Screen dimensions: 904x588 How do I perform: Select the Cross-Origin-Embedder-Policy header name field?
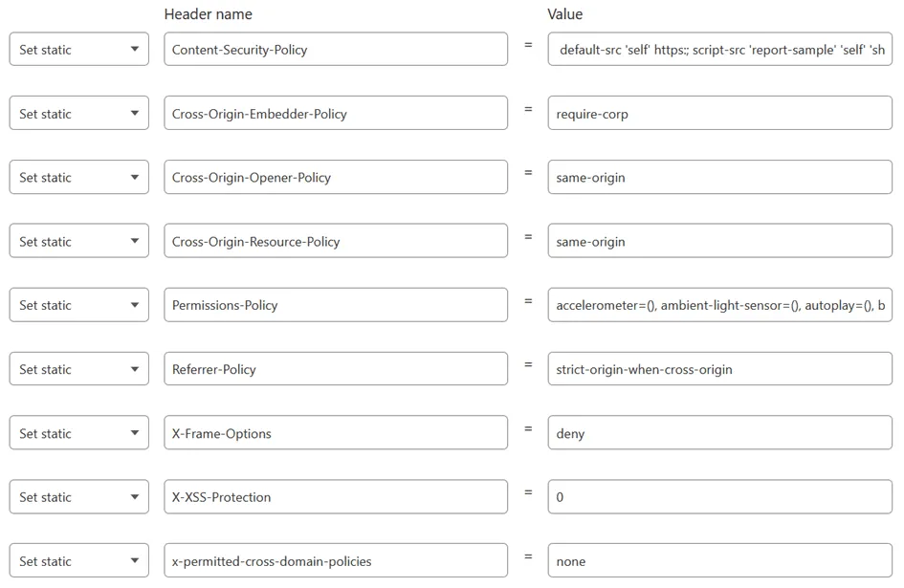point(335,114)
